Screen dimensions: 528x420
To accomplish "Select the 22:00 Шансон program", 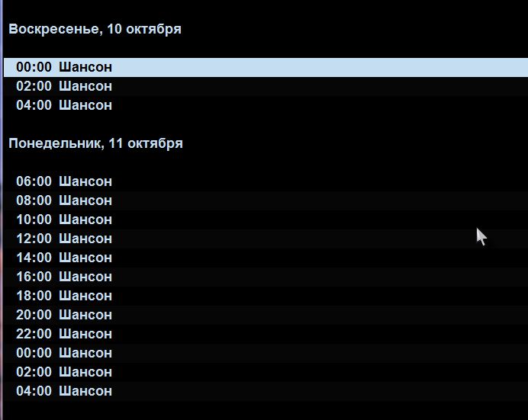I will pos(266,335).
